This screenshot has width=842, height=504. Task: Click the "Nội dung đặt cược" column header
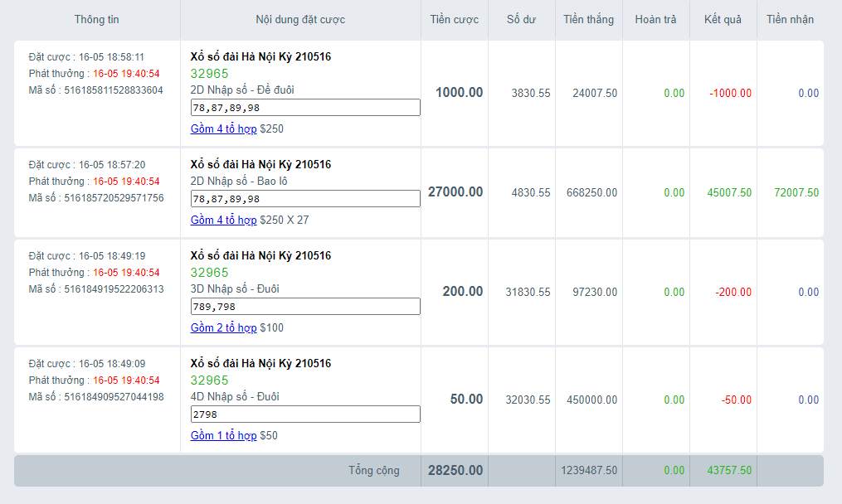coord(300,20)
